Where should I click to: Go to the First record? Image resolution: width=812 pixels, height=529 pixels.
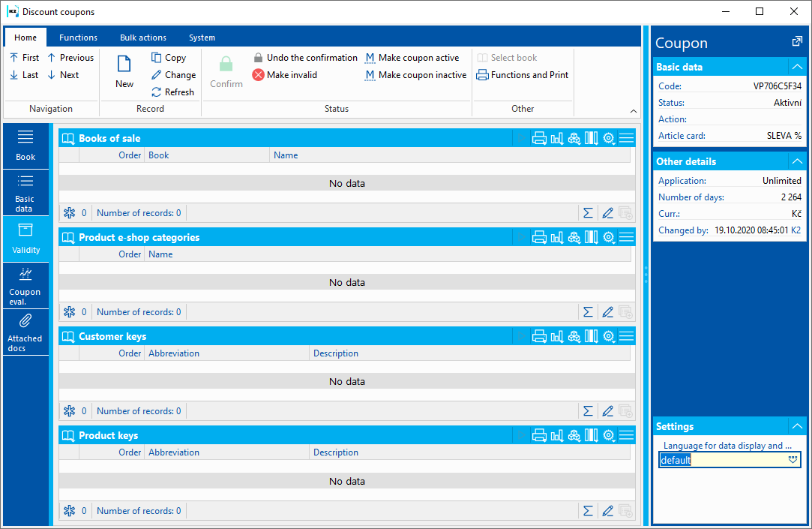tap(24, 58)
